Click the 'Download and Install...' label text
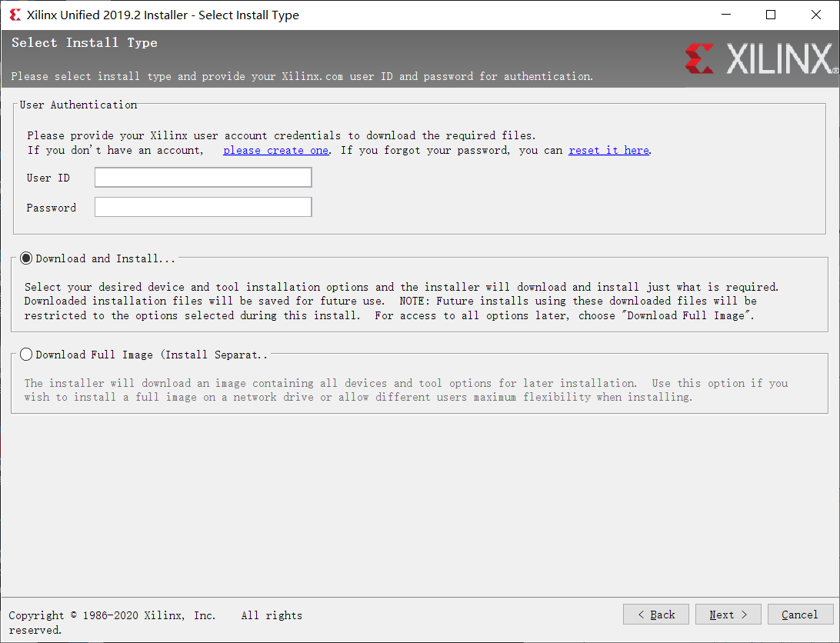The height and width of the screenshot is (643, 840). (x=105, y=258)
